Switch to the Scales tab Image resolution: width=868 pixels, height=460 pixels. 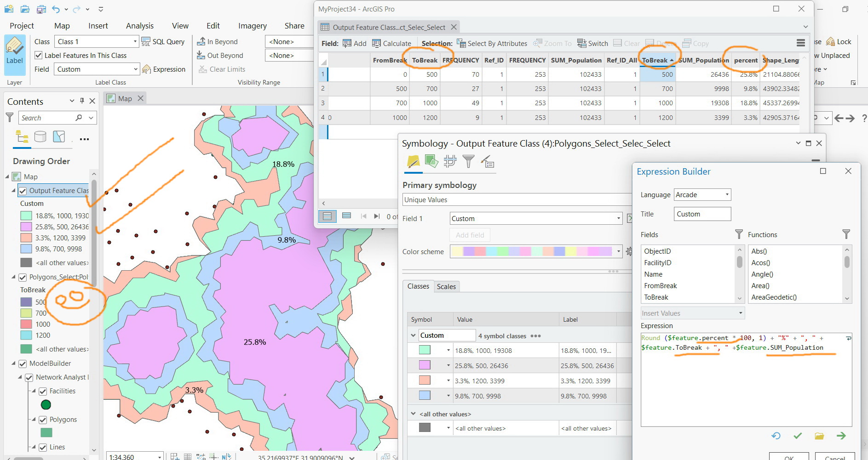(446, 286)
